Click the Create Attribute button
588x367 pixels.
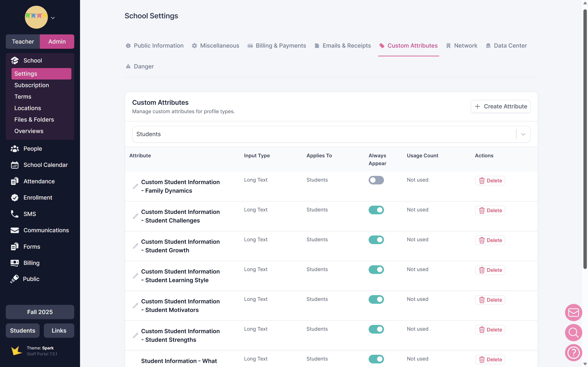[501, 106]
